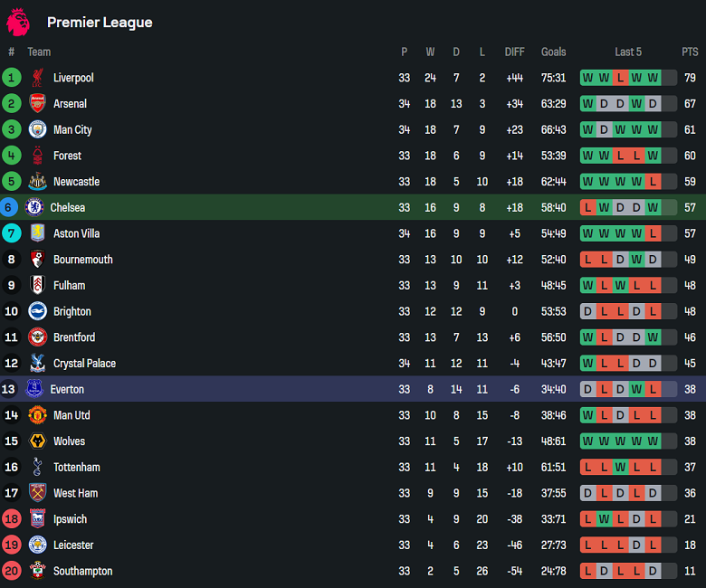Click the green position 1 badge
This screenshot has width=706, height=588.
(12, 78)
